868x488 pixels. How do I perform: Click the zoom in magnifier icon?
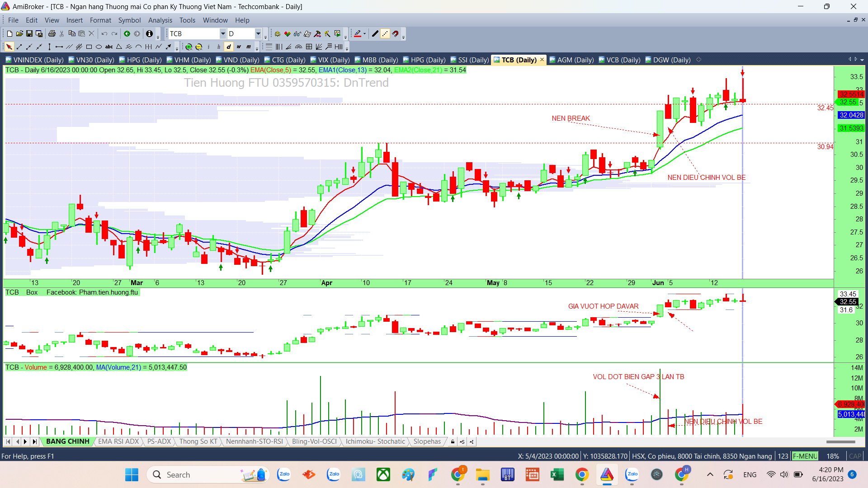[189, 47]
